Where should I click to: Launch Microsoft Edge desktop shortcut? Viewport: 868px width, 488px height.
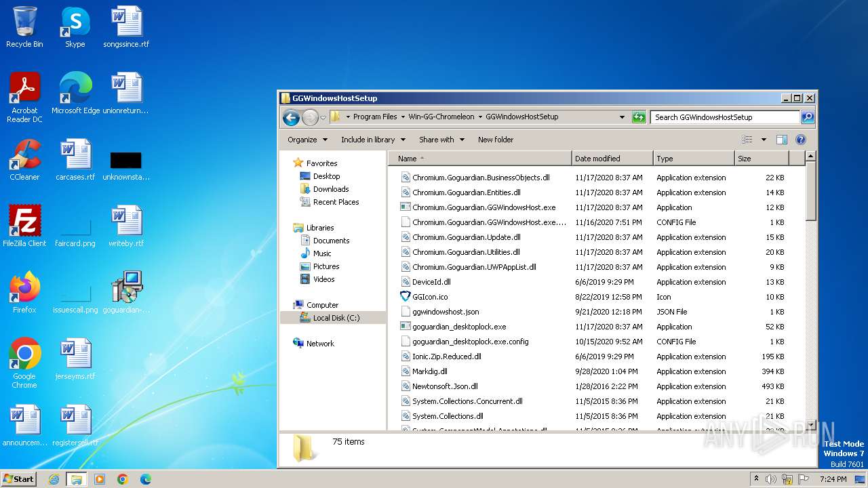[75, 94]
